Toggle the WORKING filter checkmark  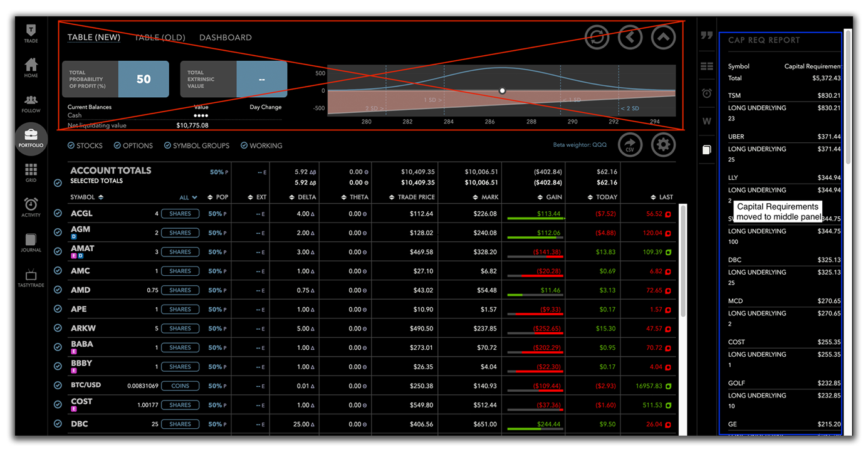point(261,145)
